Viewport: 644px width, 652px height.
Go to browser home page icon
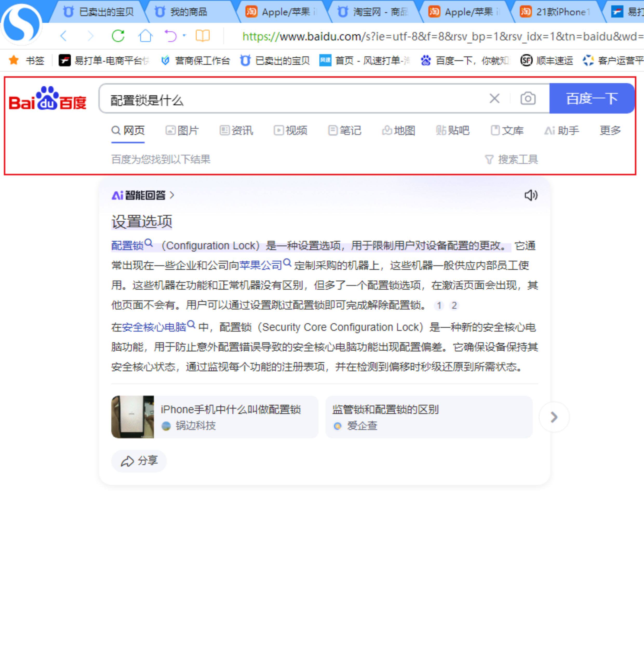[x=145, y=36]
